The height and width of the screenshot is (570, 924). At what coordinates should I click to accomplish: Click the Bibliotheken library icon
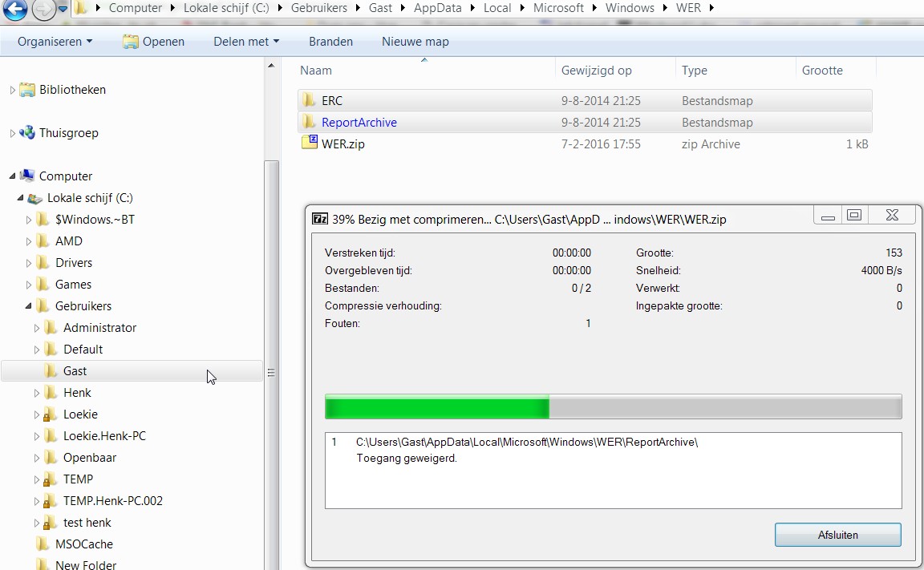27,90
